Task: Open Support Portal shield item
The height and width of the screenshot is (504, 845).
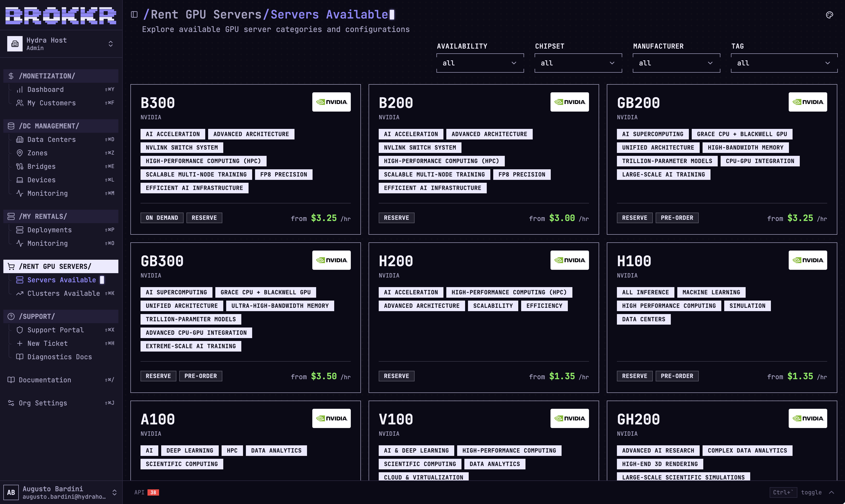Action: (55, 330)
